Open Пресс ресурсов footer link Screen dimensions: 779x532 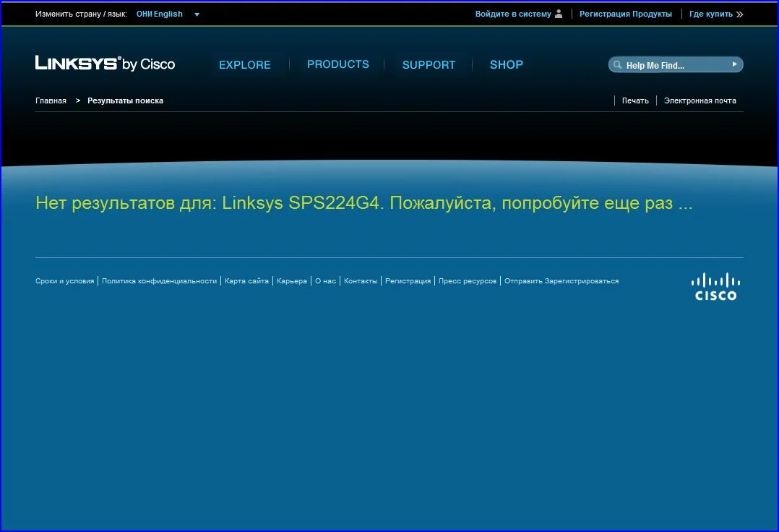pos(468,280)
